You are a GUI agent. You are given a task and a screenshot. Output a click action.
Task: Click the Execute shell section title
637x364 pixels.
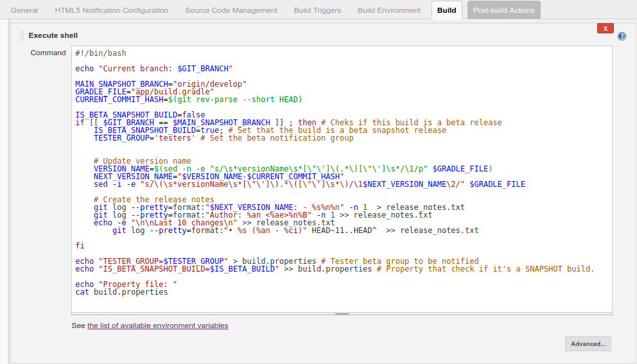[x=53, y=35]
